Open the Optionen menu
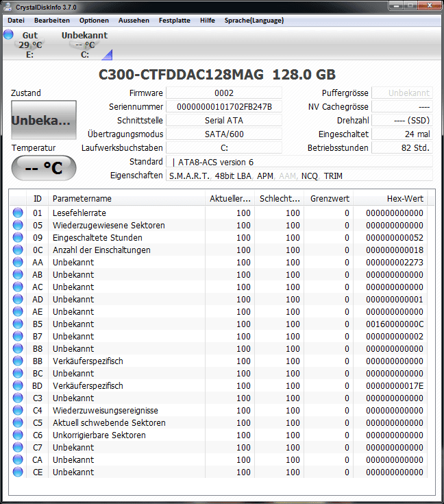Screen dimensions: 444x504 pyautogui.click(x=94, y=21)
